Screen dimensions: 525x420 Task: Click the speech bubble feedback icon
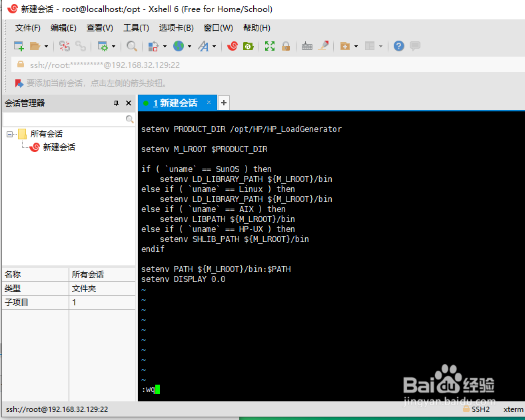415,46
